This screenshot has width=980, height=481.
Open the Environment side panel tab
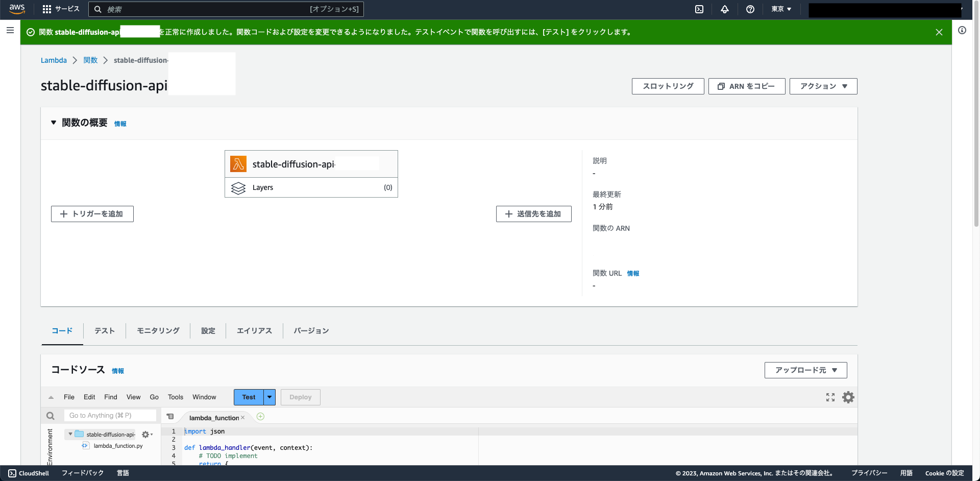click(x=50, y=447)
